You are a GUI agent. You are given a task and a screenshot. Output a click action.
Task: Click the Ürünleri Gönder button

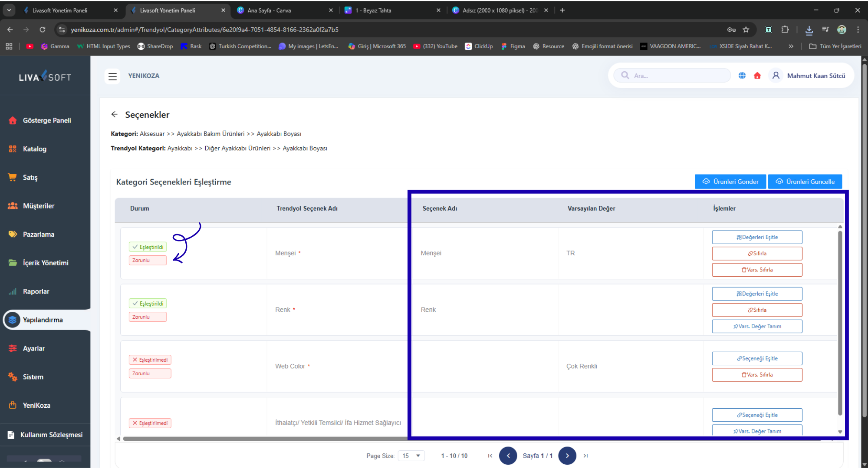coord(730,182)
